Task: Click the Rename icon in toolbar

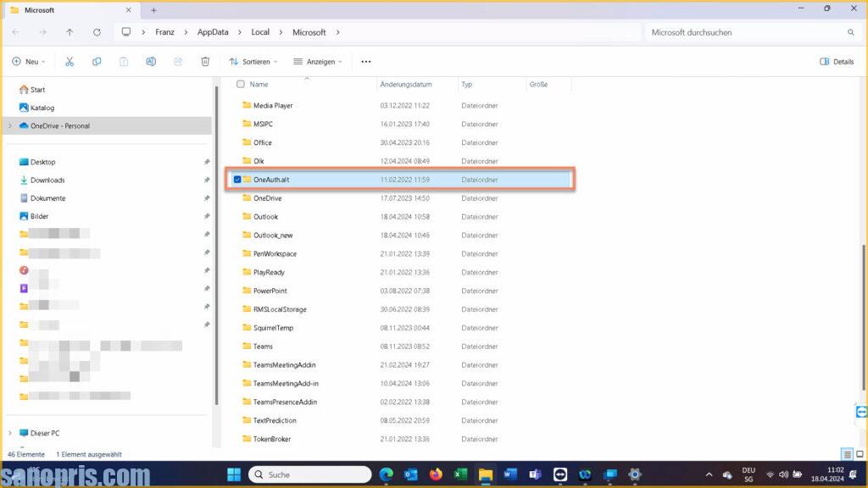Action: pyautogui.click(x=151, y=62)
